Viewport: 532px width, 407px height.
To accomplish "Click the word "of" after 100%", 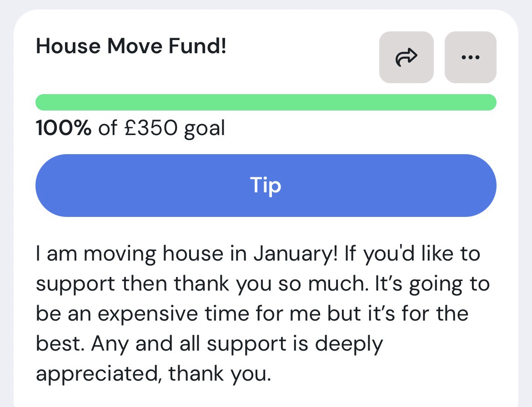I will click(x=108, y=129).
